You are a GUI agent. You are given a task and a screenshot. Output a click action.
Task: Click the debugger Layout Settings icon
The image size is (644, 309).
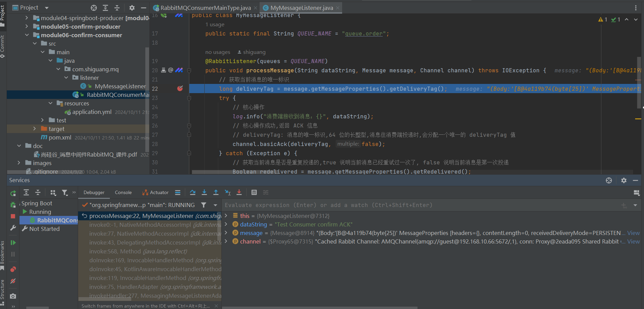pos(636,193)
